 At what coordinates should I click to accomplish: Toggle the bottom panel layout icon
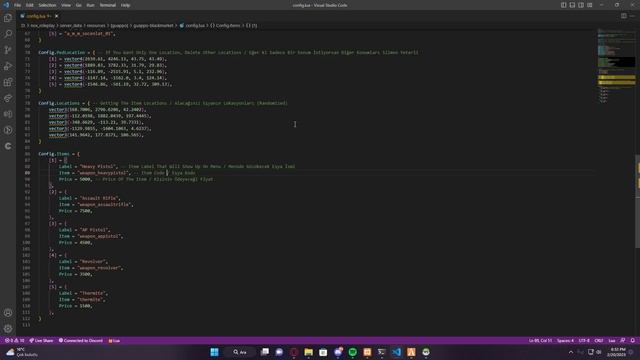click(572, 5)
